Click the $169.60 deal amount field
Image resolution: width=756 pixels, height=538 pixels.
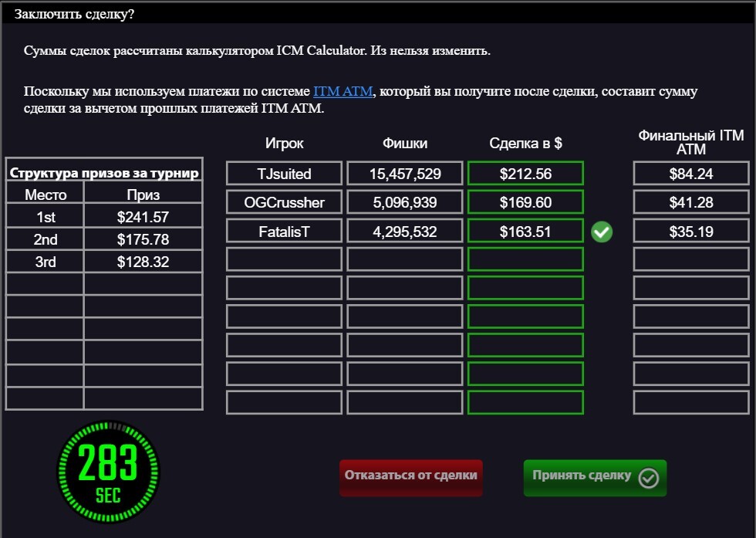pos(525,203)
